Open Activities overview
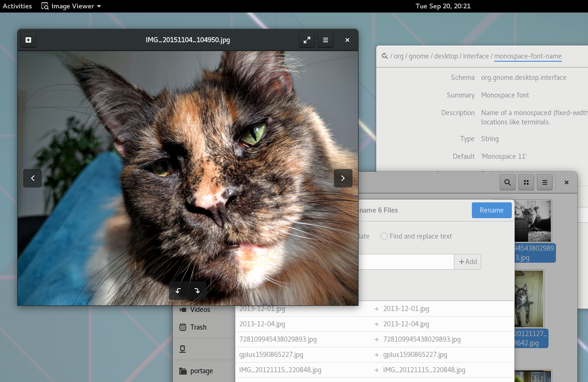 tap(17, 6)
